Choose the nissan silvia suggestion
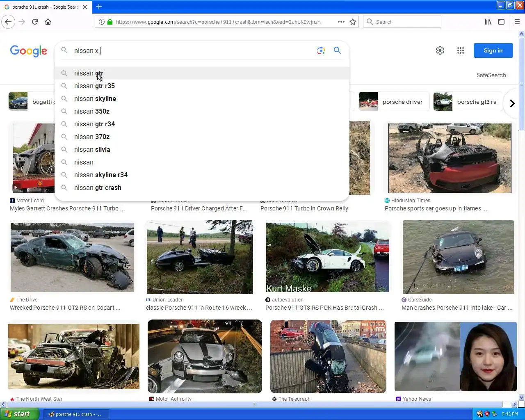This screenshot has height=420, width=525. click(x=202, y=149)
